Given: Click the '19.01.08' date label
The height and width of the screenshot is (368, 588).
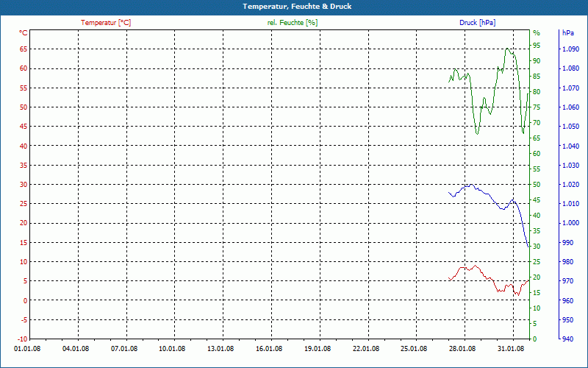Looking at the screenshot, I should pyautogui.click(x=318, y=348).
